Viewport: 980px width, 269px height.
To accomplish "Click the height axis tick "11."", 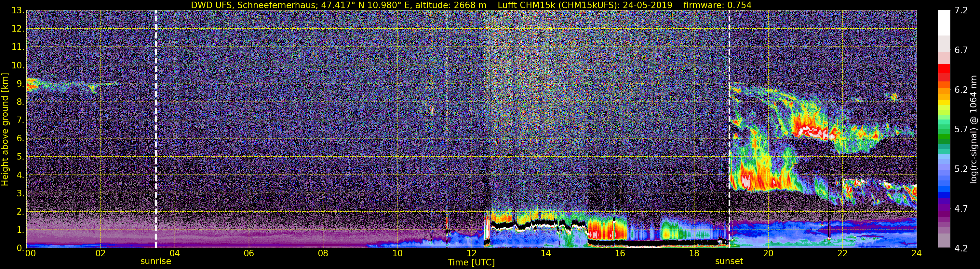I will click(x=18, y=47).
